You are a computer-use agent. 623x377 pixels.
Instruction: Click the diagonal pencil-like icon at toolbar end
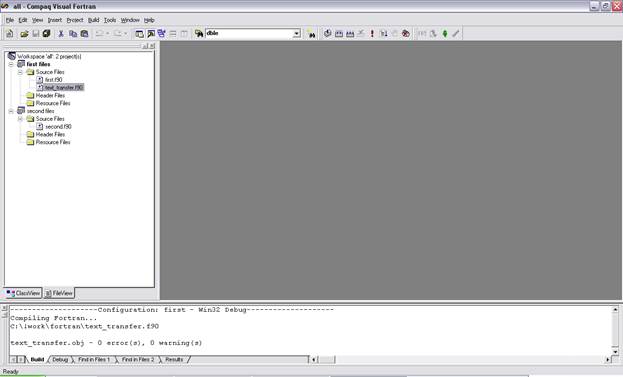[456, 34]
